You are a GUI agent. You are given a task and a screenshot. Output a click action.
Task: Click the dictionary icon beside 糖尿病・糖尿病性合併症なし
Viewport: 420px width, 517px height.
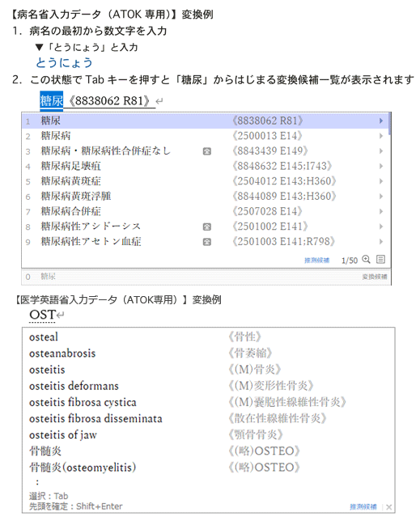point(206,151)
